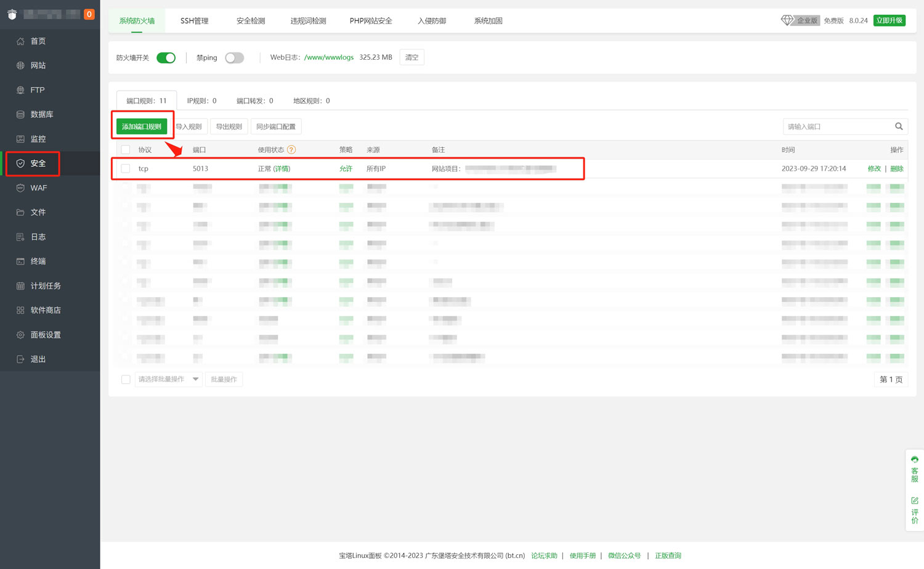Click the shield icon beside 安全 in sidebar
The image size is (924, 569).
coord(20,163)
